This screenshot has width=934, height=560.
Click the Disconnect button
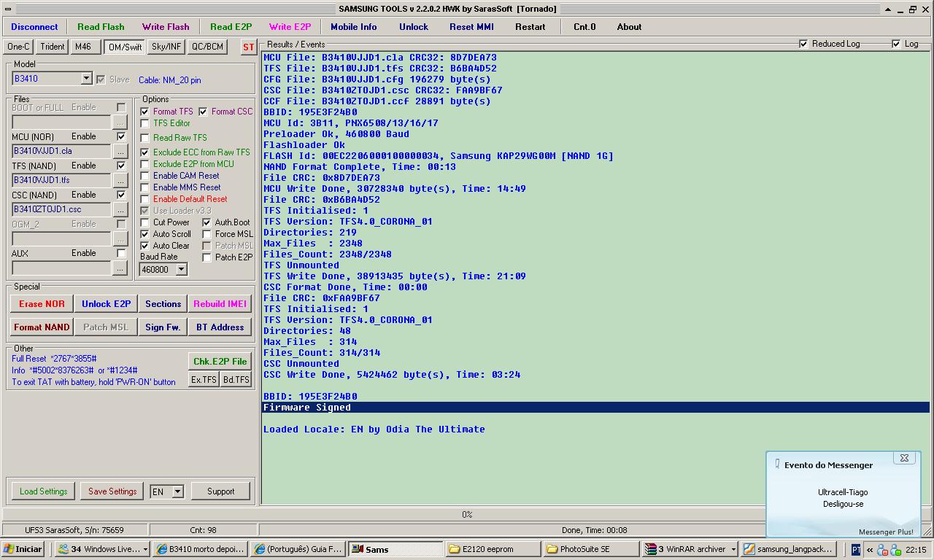pos(34,27)
